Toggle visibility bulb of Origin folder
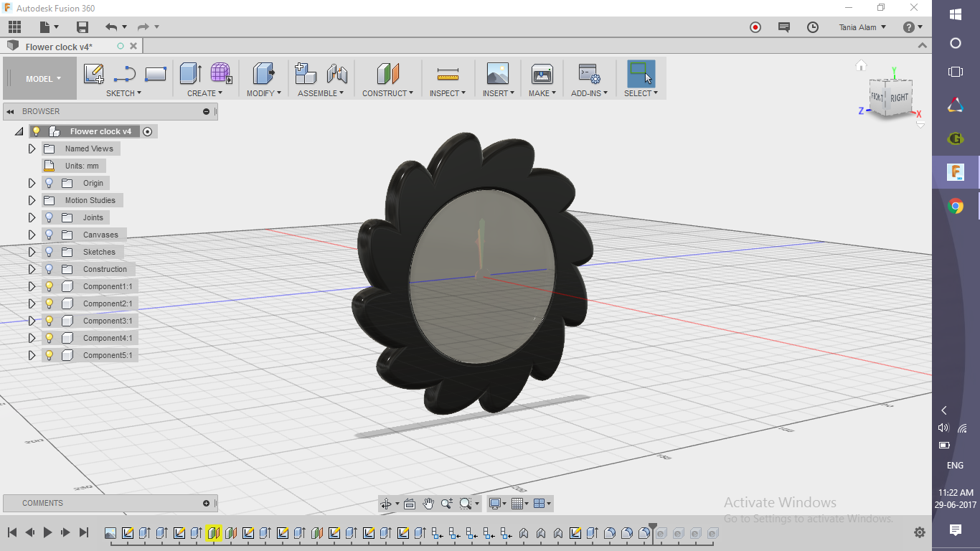The width and height of the screenshot is (980, 551). [49, 183]
